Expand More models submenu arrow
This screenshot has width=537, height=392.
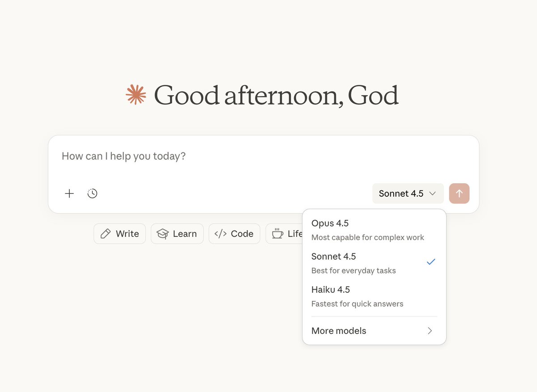coord(430,331)
